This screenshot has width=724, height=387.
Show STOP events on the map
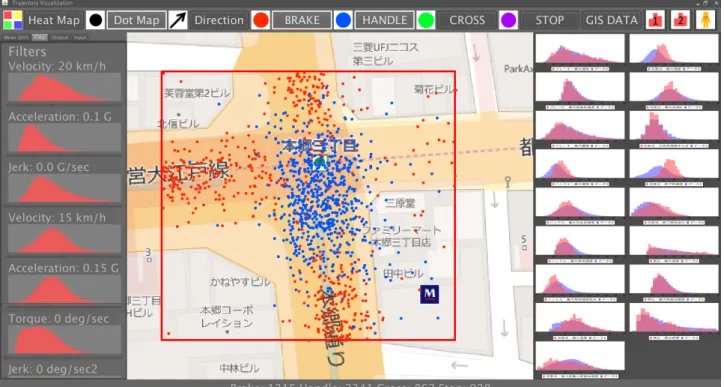click(x=549, y=20)
